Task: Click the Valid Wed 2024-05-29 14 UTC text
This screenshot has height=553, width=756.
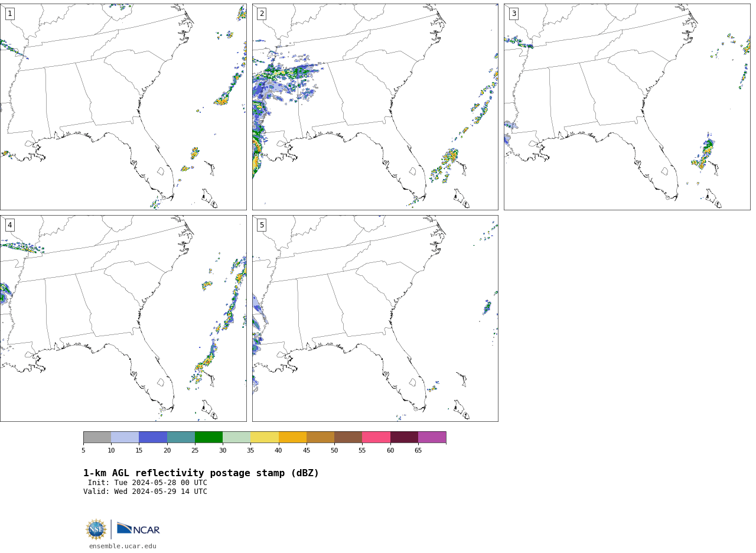Action: point(145,492)
